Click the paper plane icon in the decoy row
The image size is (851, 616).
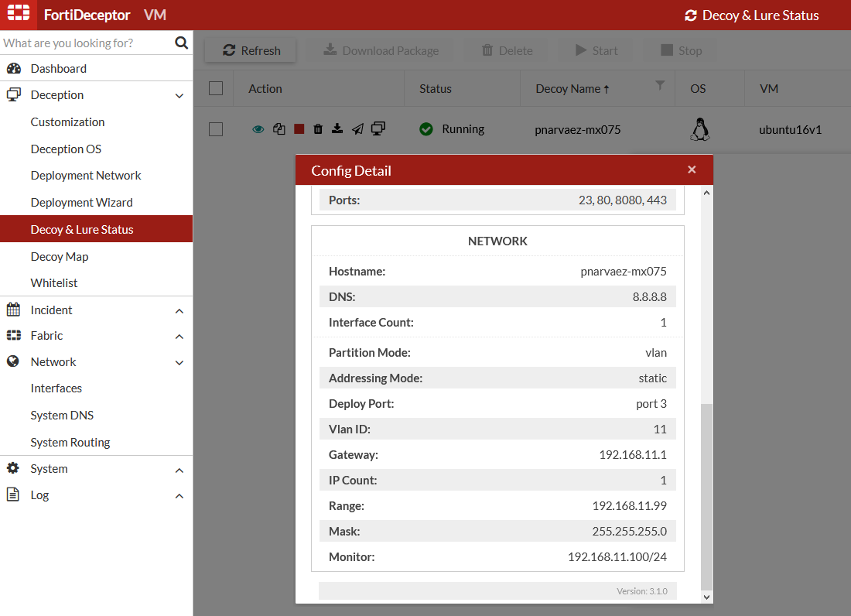click(x=357, y=129)
